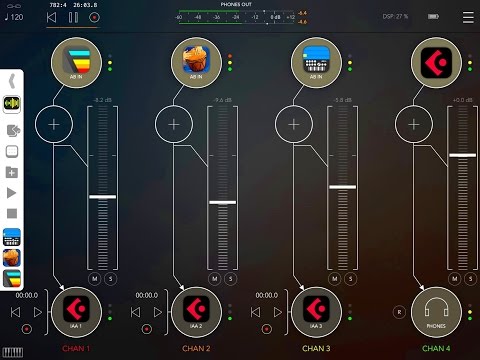Open the CHAN 1 input app node
The image size is (480, 360).
[76, 62]
